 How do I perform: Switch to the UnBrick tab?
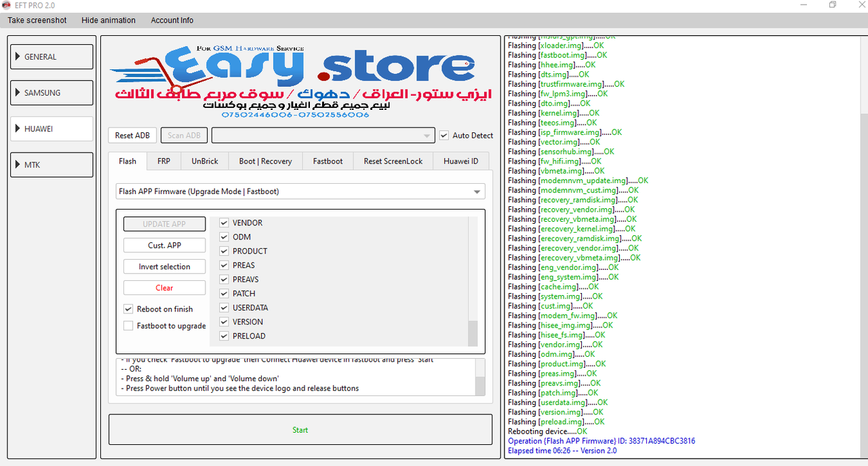pyautogui.click(x=205, y=161)
